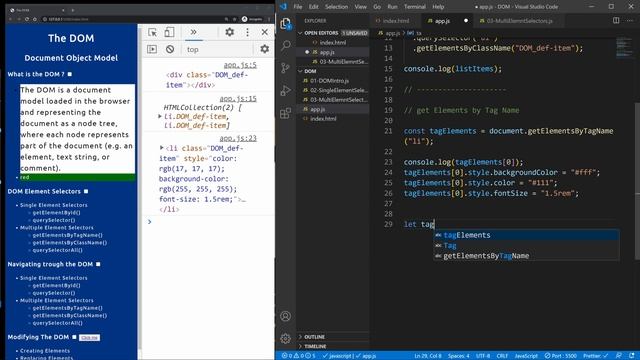Open a new browser tab with plus icon

pyautogui.click(x=73, y=10)
